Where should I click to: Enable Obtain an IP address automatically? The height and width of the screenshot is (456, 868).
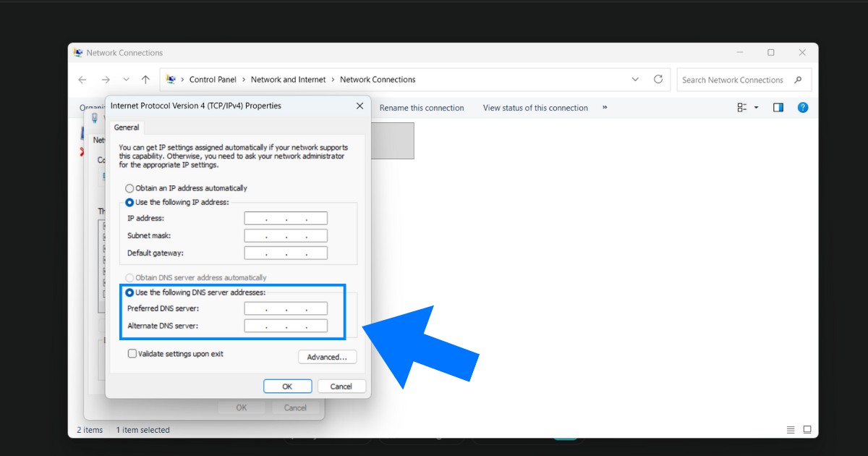click(x=129, y=187)
